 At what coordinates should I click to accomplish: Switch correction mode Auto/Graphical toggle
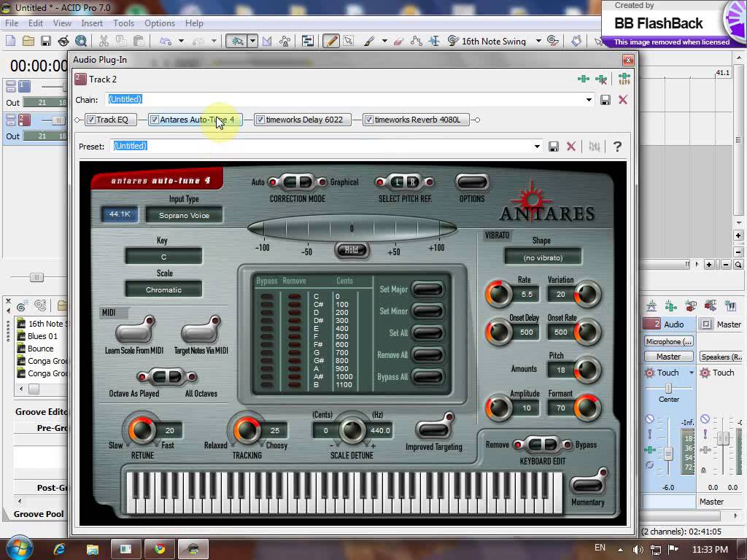click(x=298, y=182)
